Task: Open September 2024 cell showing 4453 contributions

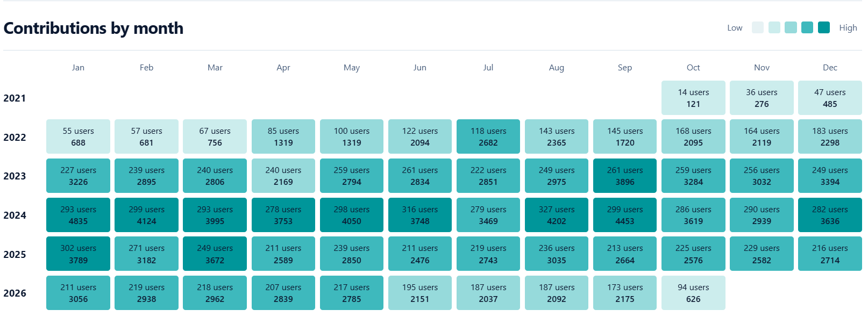Action: 625,215
